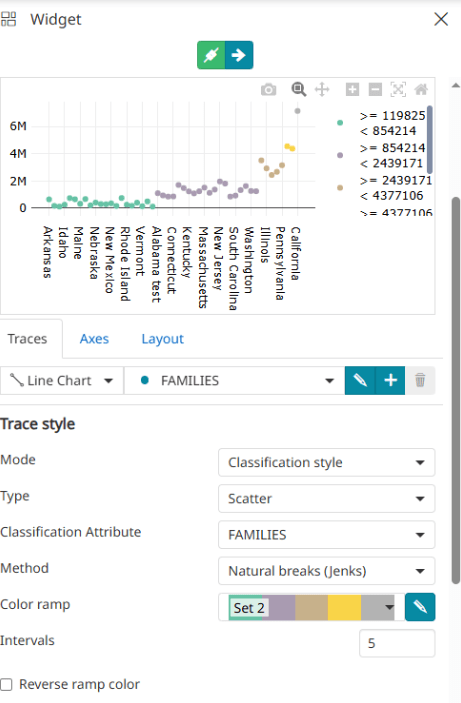Click the Widget grid icon in header
Viewport: 461px width, 703px height.
(8, 19)
